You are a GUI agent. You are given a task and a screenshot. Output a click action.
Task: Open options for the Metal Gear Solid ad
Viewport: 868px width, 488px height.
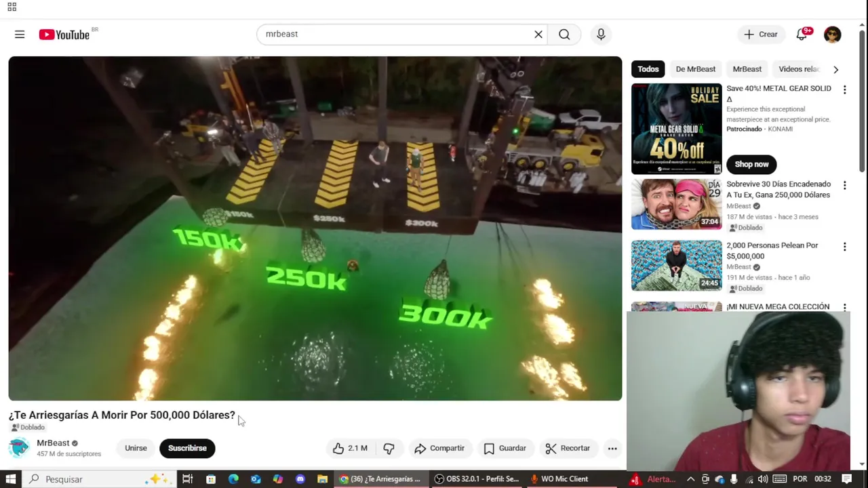pos(844,89)
